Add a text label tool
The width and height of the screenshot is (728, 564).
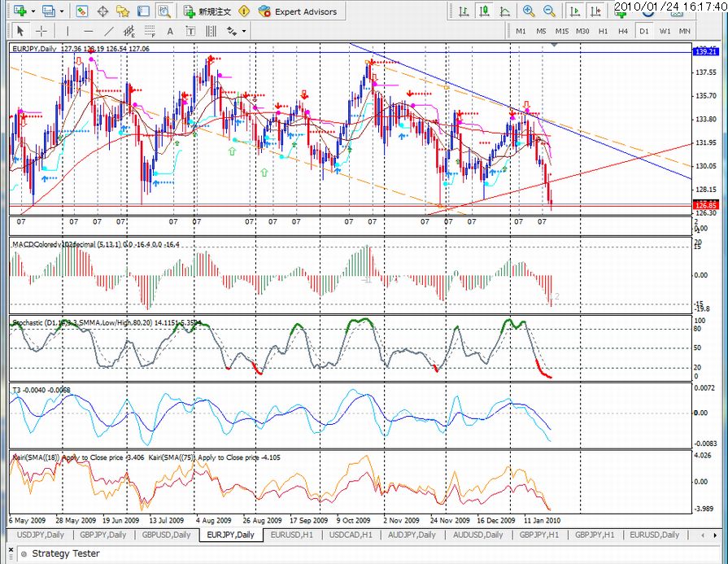coord(192,31)
